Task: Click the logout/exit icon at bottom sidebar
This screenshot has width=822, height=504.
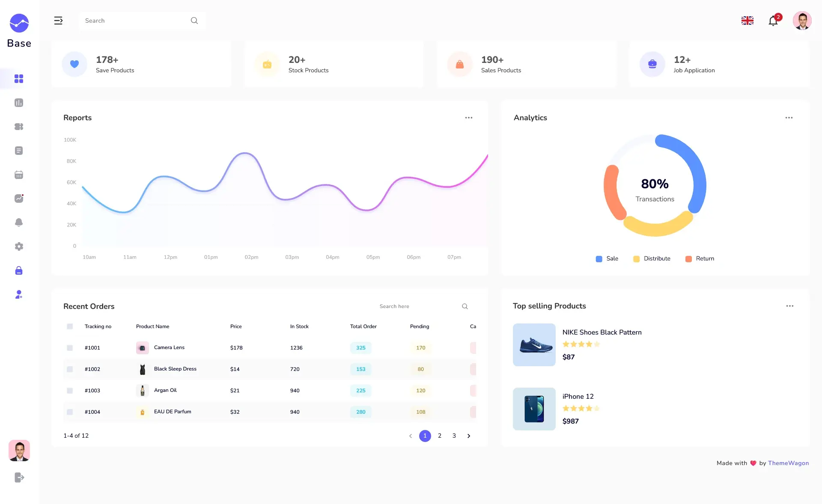Action: click(x=19, y=477)
